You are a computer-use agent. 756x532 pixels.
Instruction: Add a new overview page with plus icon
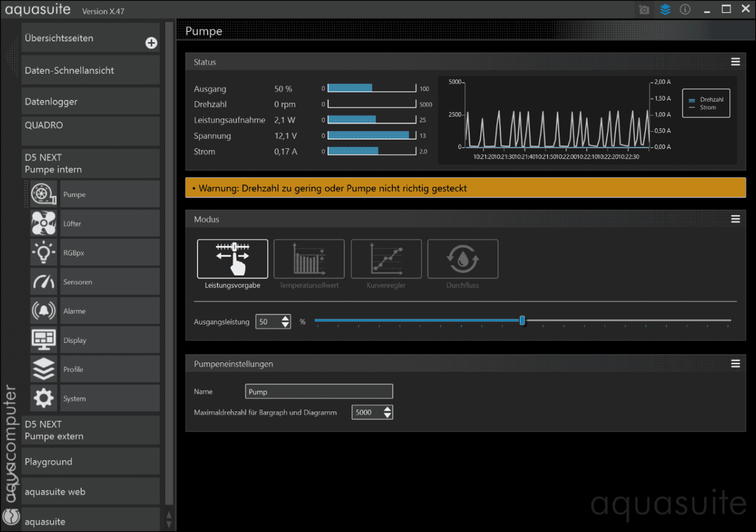pyautogui.click(x=151, y=43)
